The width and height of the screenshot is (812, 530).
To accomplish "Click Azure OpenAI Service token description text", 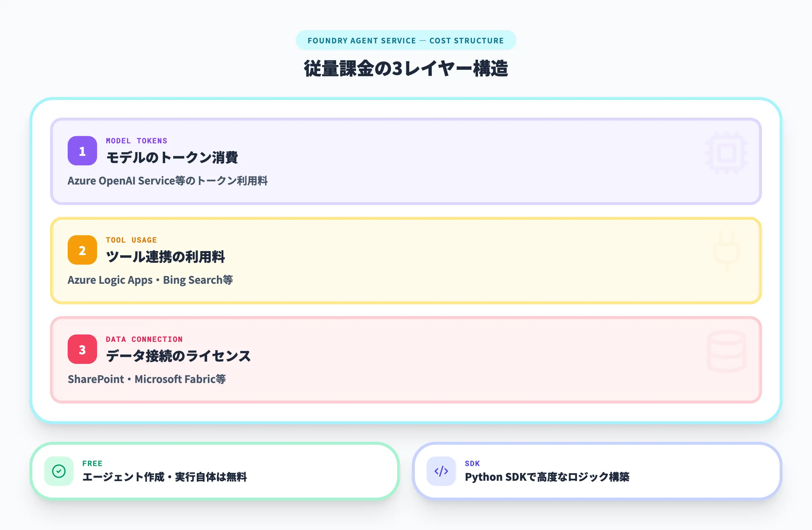I will point(168,181).
